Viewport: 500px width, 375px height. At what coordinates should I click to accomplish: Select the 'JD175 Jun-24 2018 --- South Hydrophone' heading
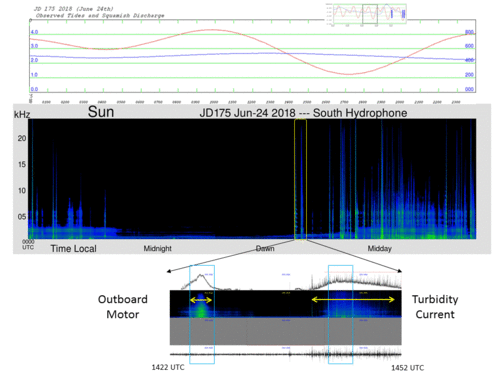pyautogui.click(x=303, y=113)
